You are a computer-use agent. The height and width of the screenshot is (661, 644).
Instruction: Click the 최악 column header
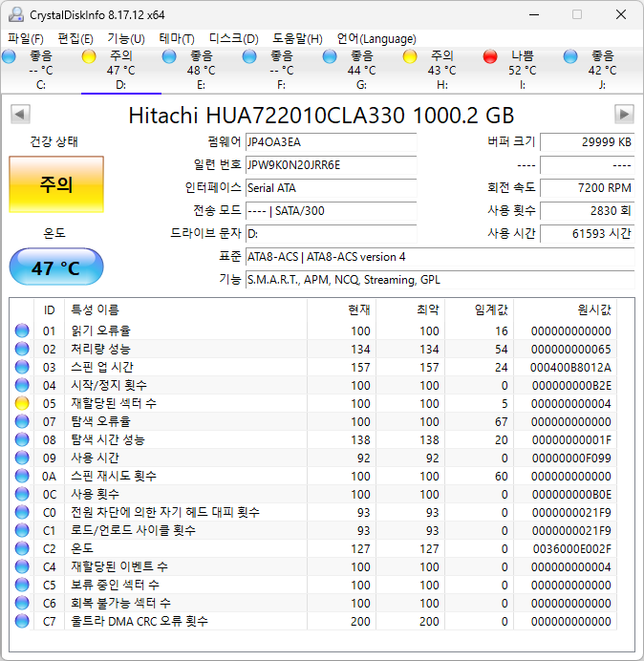click(x=410, y=309)
